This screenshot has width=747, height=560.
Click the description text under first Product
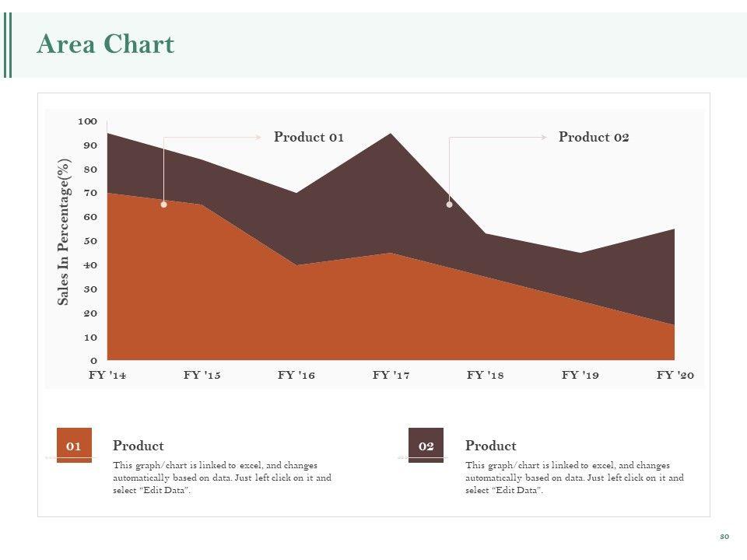pyautogui.click(x=222, y=478)
